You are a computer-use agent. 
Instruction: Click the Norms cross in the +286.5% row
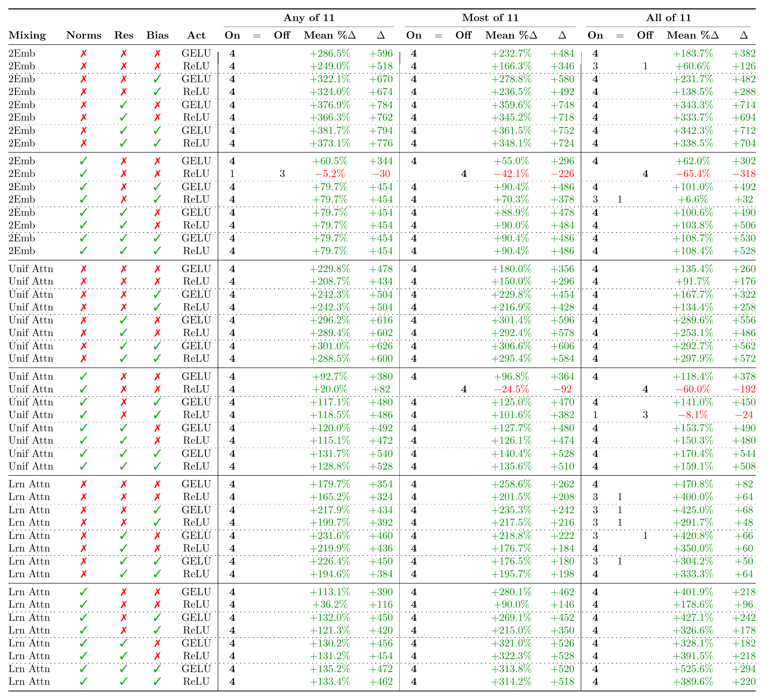[x=84, y=54]
